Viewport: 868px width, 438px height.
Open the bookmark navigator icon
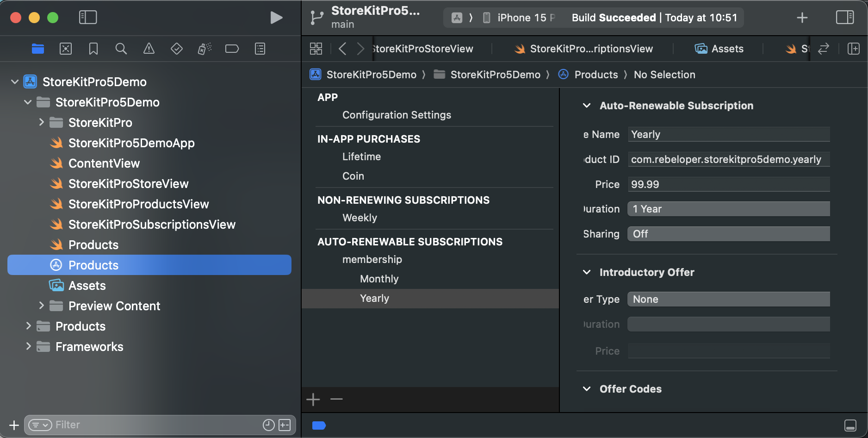coord(93,49)
